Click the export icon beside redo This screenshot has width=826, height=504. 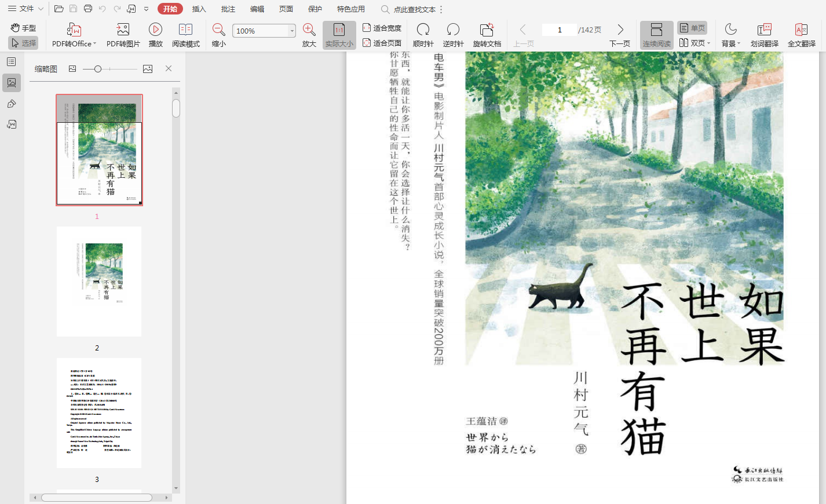[131, 9]
